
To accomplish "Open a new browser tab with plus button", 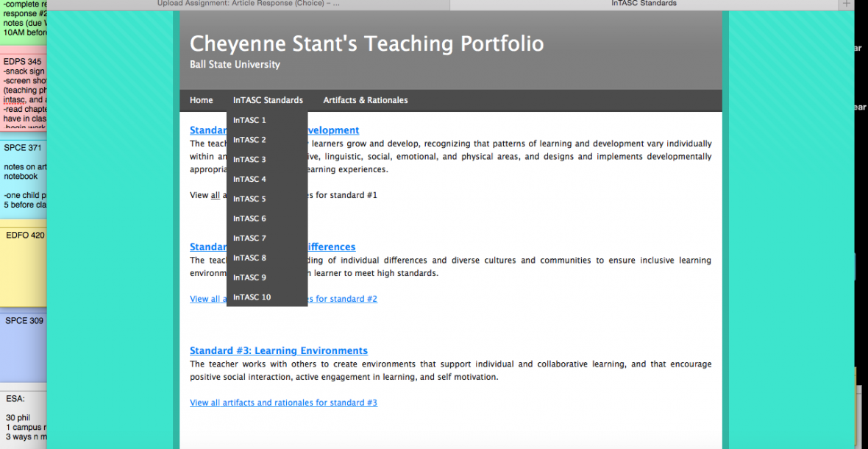I will point(845,4).
